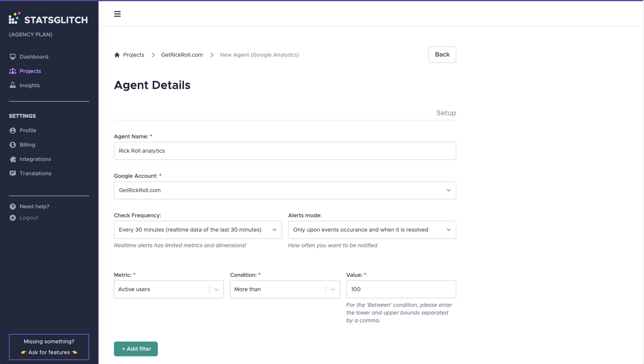
Task: Open Billing settings
Action: pyautogui.click(x=27, y=145)
